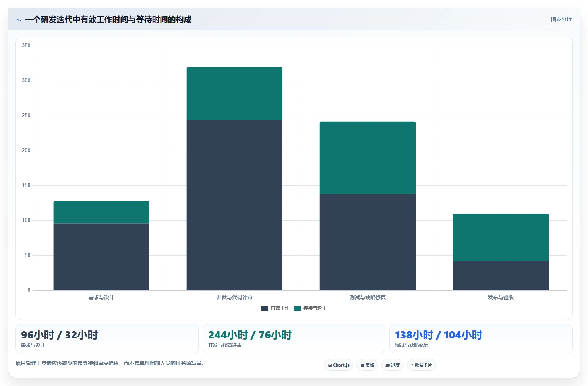Click the 244小时 / 76小时 card value
588x386 pixels.
[250, 335]
